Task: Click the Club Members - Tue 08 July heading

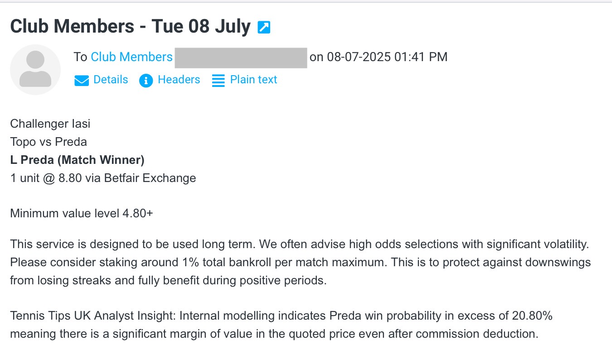Action: click(131, 27)
